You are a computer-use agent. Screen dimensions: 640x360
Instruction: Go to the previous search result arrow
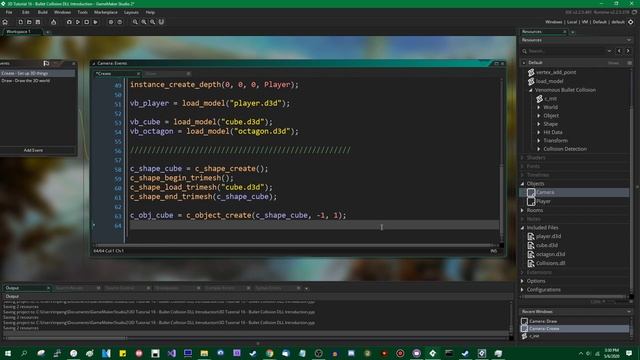coord(619,51)
